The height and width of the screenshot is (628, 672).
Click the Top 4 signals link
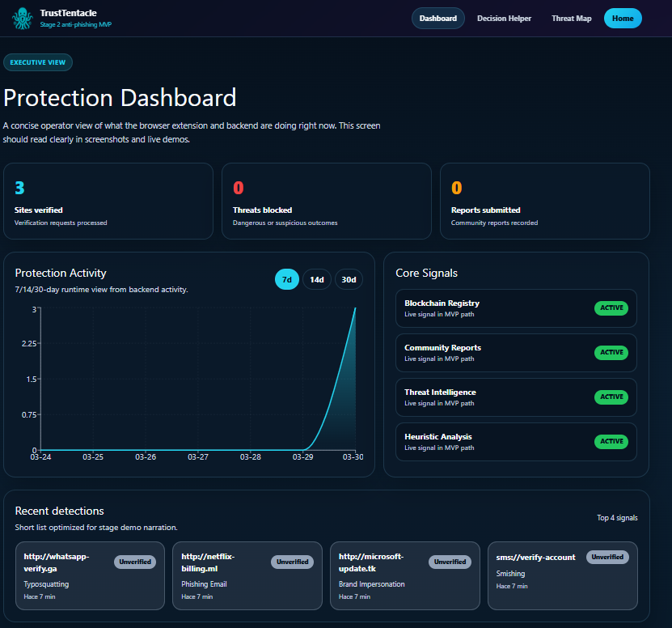pyautogui.click(x=617, y=517)
